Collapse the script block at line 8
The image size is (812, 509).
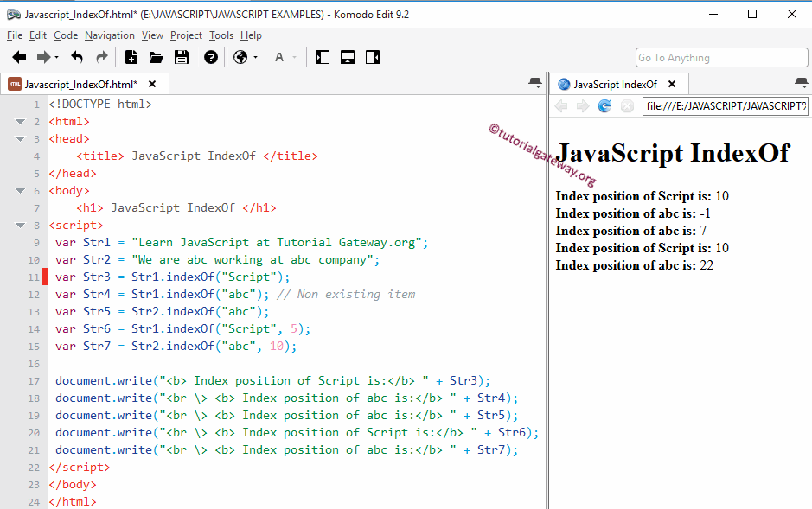tap(20, 225)
